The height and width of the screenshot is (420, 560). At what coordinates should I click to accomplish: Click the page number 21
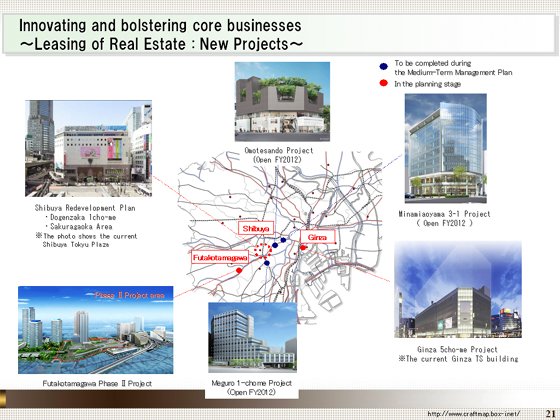(550, 413)
